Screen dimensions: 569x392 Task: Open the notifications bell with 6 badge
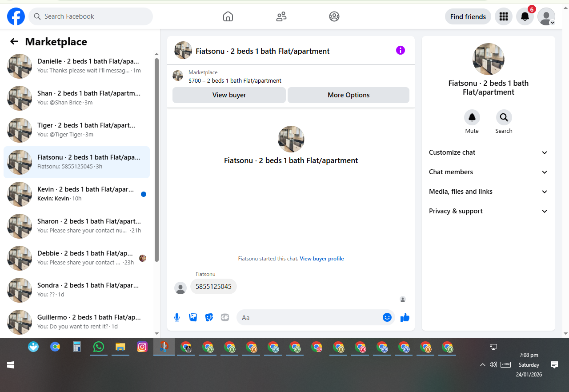[x=525, y=16]
